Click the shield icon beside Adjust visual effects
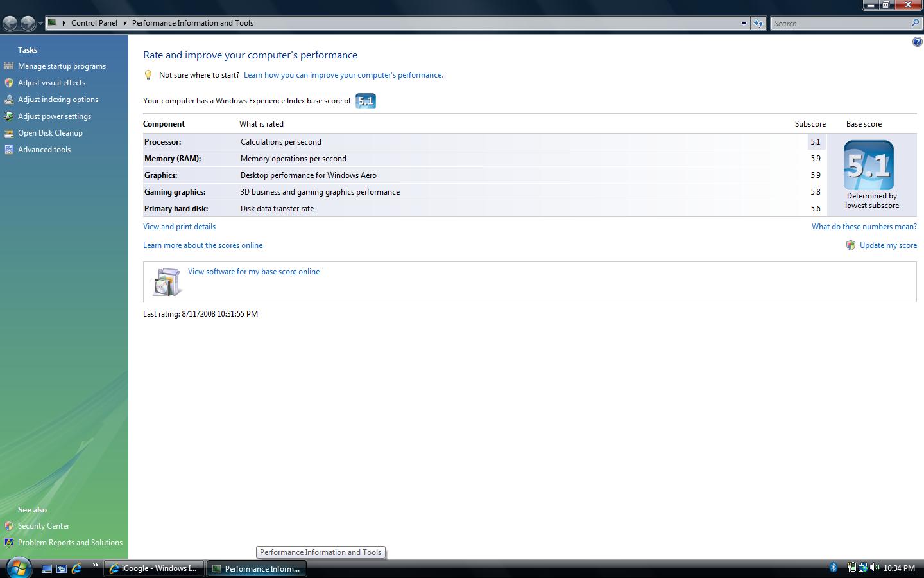This screenshot has width=924, height=578. [8, 82]
